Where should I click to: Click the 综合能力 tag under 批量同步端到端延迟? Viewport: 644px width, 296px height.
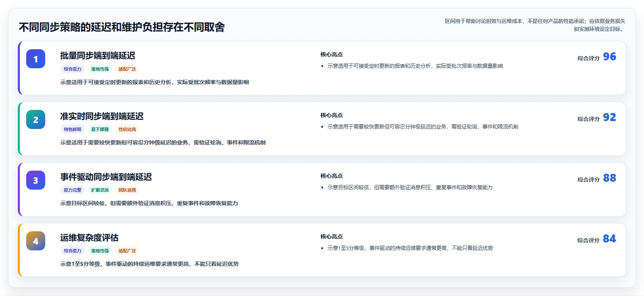pyautogui.click(x=73, y=69)
